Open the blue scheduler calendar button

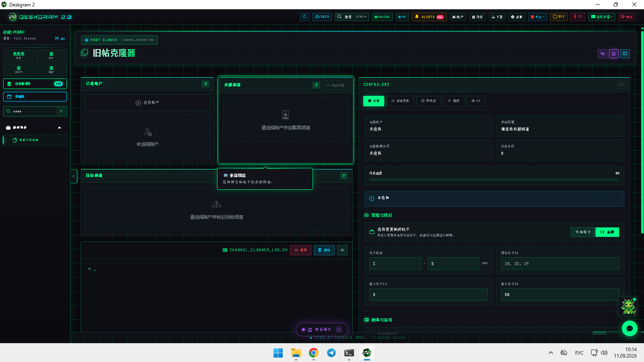click(x=35, y=97)
